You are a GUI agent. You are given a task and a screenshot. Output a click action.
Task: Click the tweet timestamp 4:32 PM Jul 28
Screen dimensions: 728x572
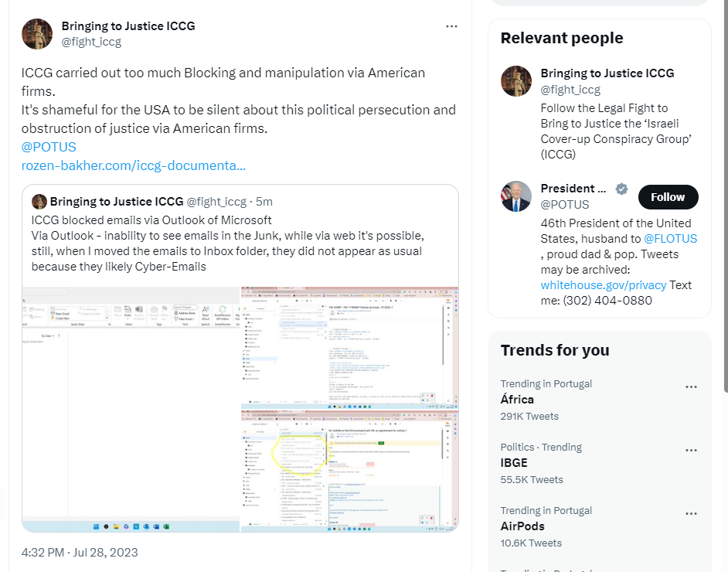(x=80, y=552)
